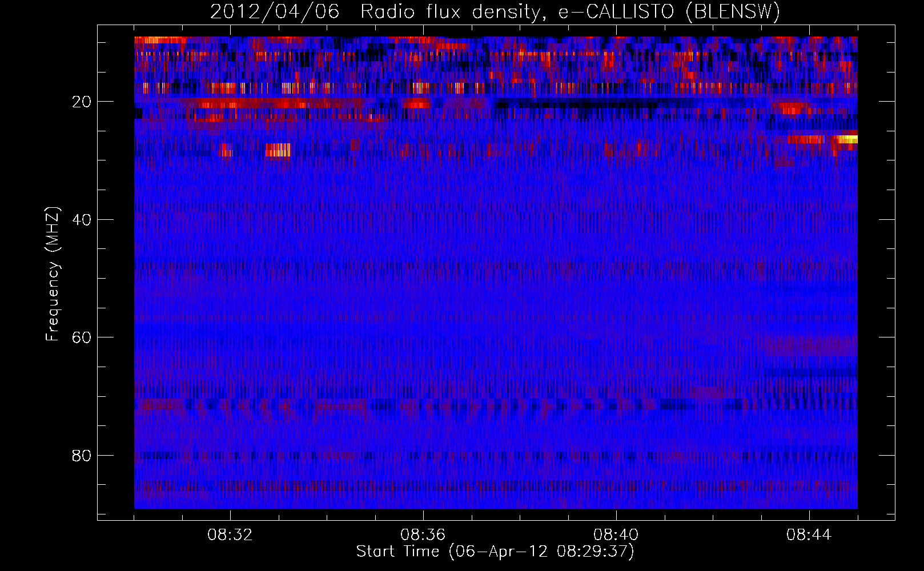Click the 20 frequency tick label

(82, 102)
